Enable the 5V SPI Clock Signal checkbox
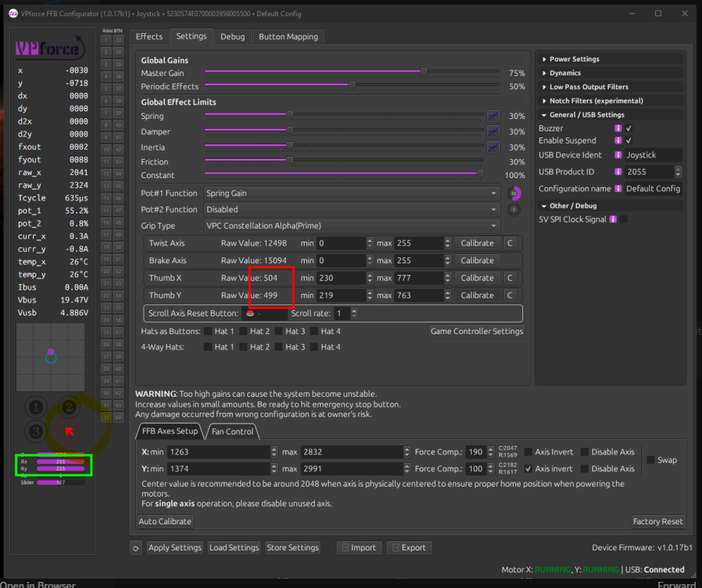The image size is (702, 588). point(623,220)
